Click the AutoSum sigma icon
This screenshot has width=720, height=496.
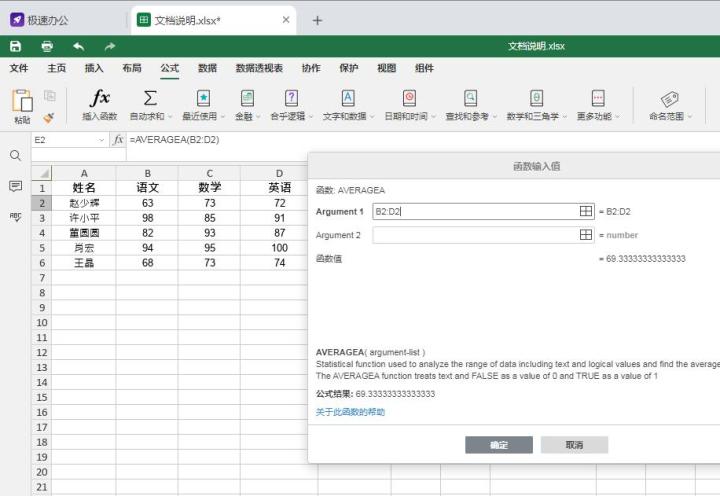(150, 98)
